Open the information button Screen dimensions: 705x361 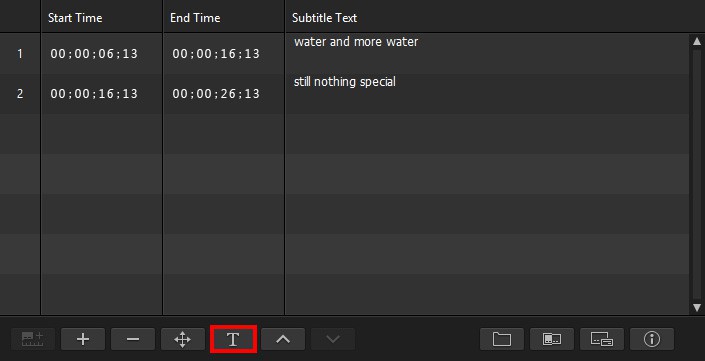pos(651,339)
